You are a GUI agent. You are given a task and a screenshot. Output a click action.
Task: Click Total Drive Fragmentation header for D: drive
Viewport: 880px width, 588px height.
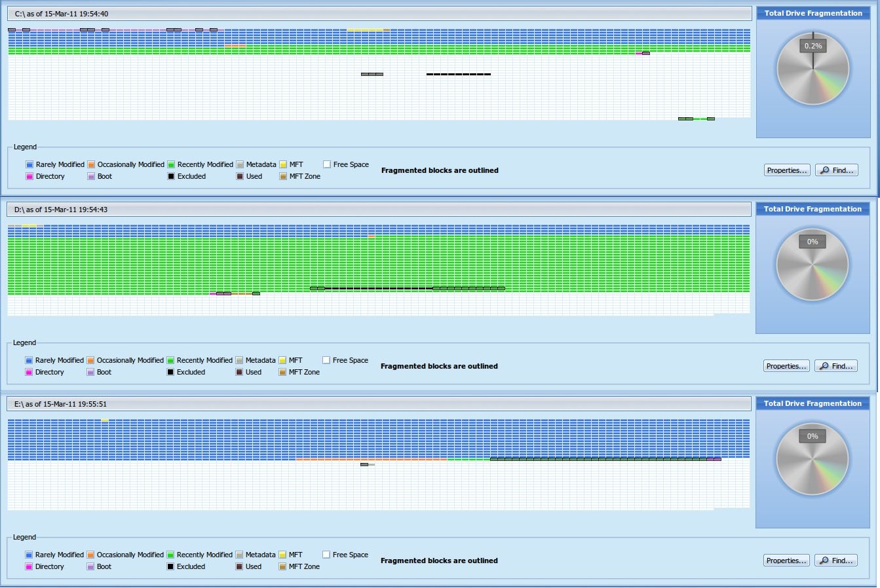tap(813, 210)
